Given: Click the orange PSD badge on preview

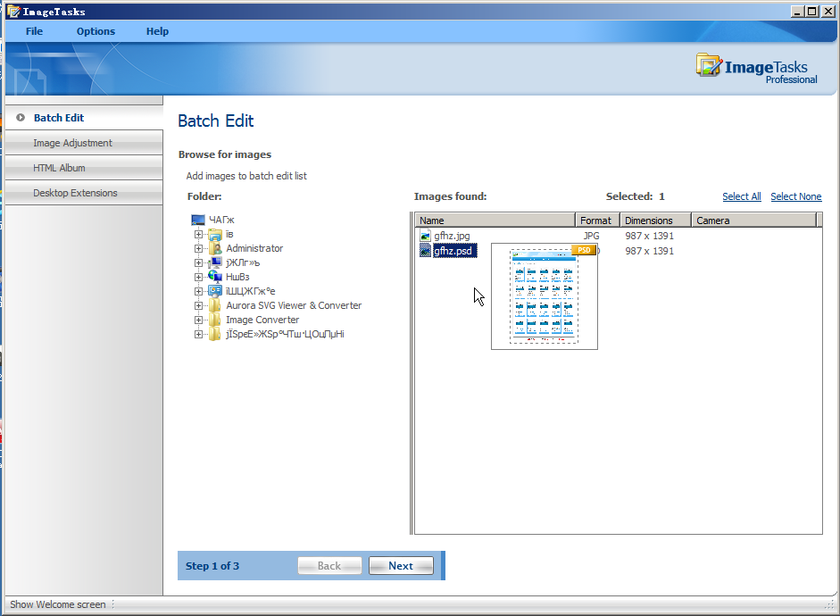Looking at the screenshot, I should click(x=584, y=250).
